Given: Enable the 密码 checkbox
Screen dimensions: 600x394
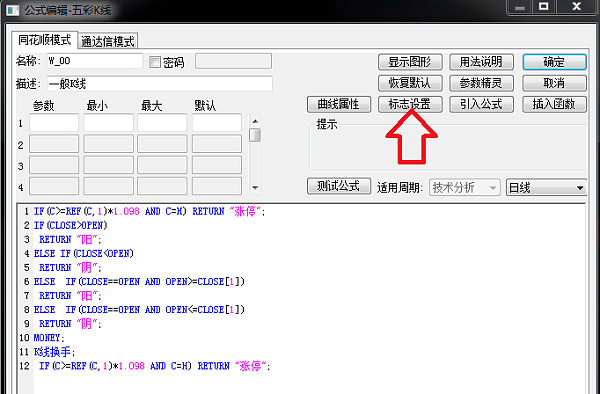Looking at the screenshot, I should coord(155,62).
